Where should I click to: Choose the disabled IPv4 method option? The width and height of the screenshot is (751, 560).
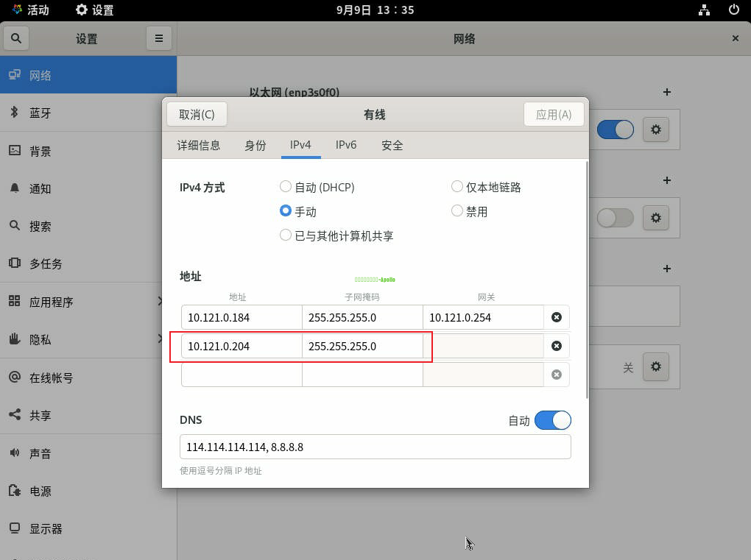point(457,211)
